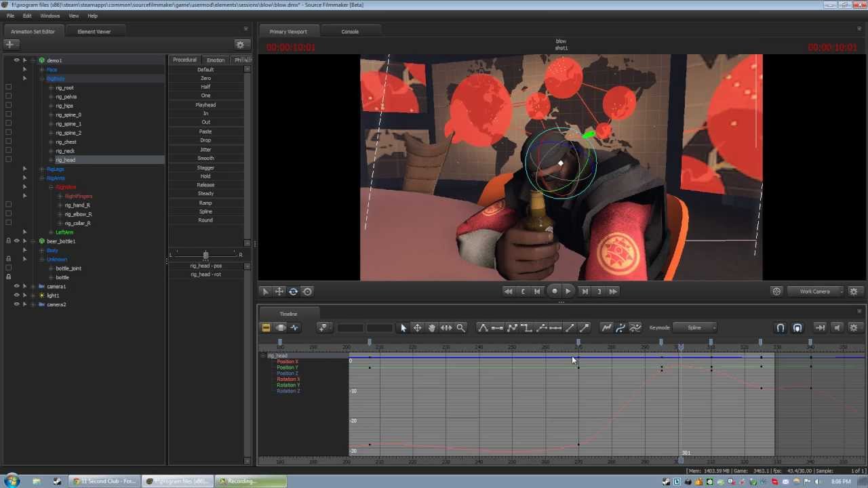Viewport: 868px width, 488px height.
Task: Select the magnifier zoom tool in timeline
Action: click(x=461, y=327)
